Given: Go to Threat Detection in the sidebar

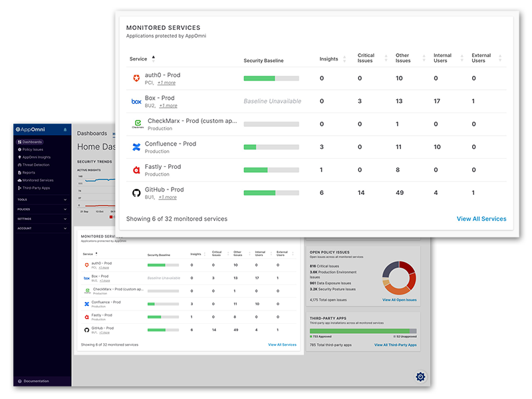Looking at the screenshot, I should (37, 165).
